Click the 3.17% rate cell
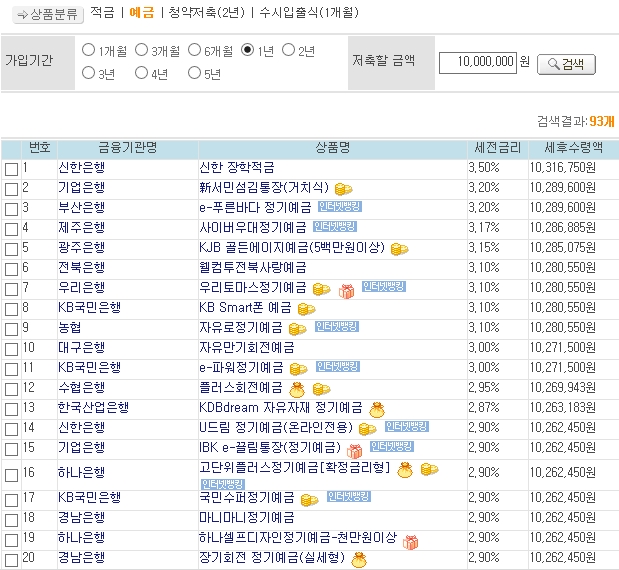Image resolution: width=619 pixels, height=570 pixels. (484, 227)
